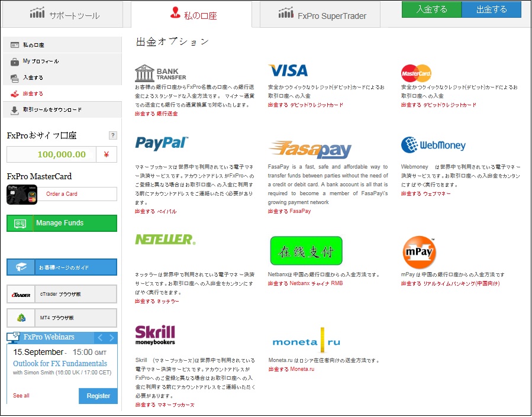Viewport: 532px width, 417px height.
Task: Click the 出金する ウェブマネー link
Action: tap(426, 193)
